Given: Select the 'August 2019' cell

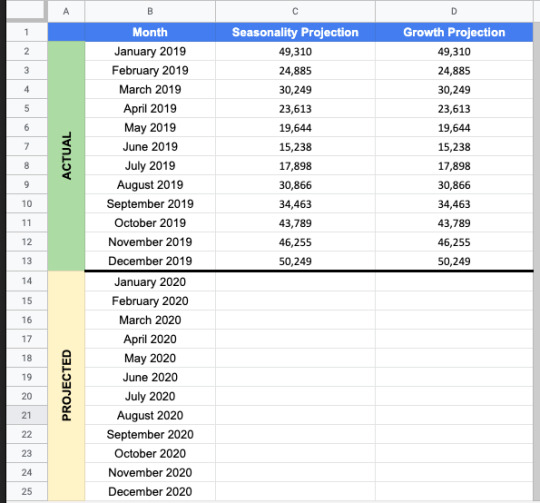Looking at the screenshot, I should pyautogui.click(x=150, y=185).
